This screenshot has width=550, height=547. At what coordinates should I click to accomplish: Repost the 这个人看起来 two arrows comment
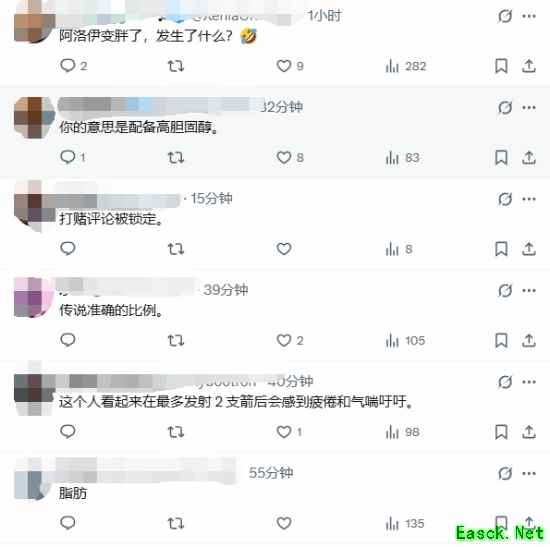pos(176,432)
